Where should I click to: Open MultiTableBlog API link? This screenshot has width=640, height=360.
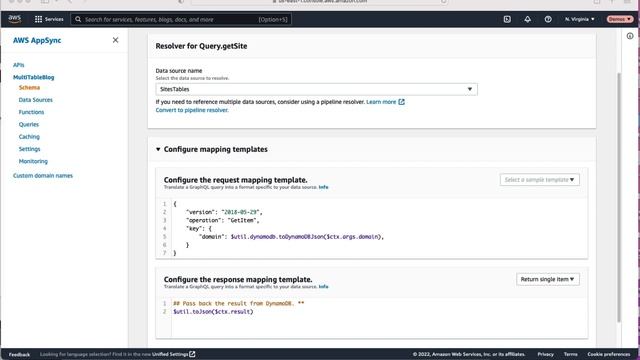pyautogui.click(x=33, y=77)
